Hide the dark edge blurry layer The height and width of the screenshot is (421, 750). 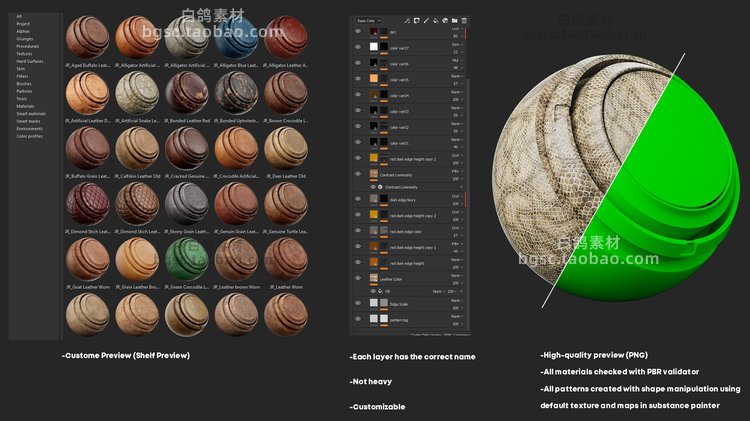tap(358, 199)
